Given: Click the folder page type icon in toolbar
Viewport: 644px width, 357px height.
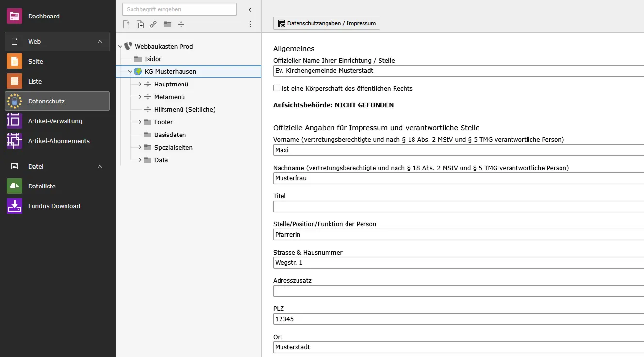Looking at the screenshot, I should tap(167, 24).
